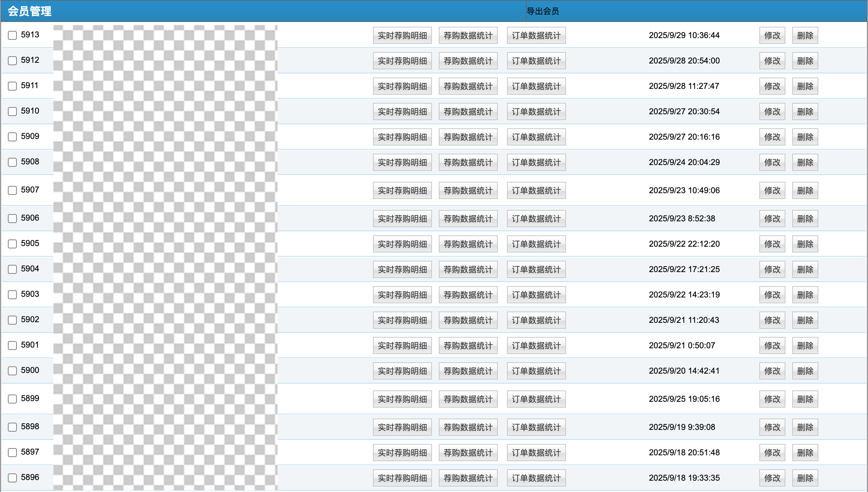The height and width of the screenshot is (492, 868).
Task: Click 修改 on the 5898 row
Action: (772, 427)
